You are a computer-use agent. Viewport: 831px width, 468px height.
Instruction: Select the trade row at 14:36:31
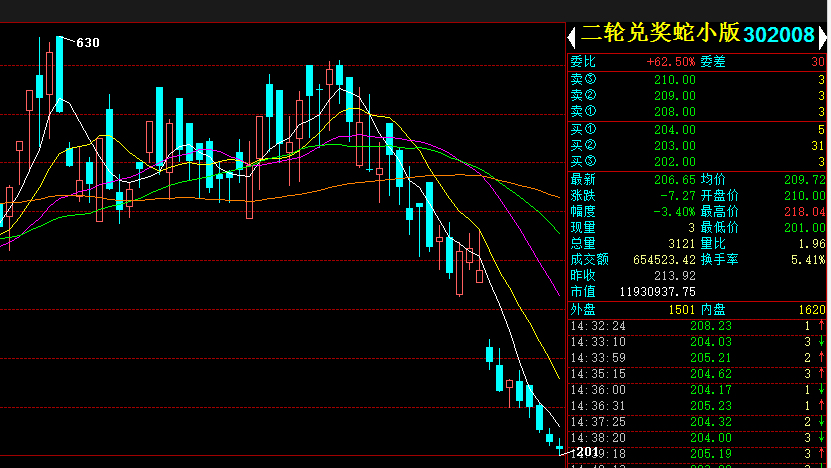pos(697,406)
